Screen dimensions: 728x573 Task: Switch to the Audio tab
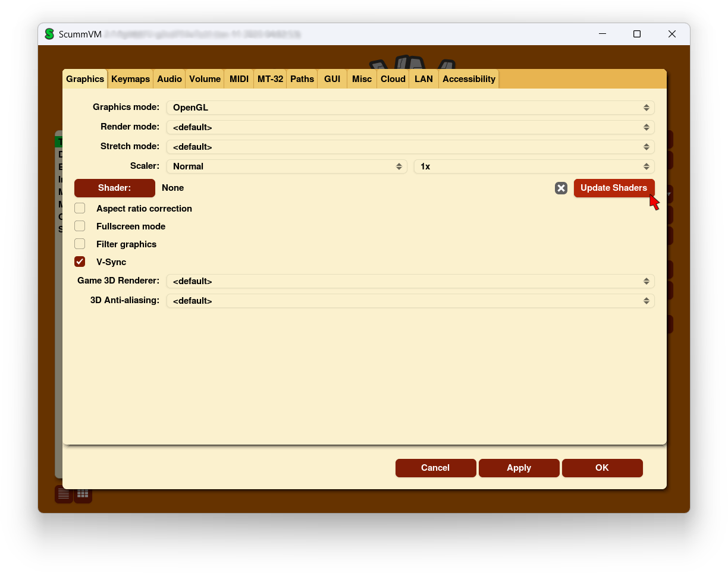coord(170,79)
